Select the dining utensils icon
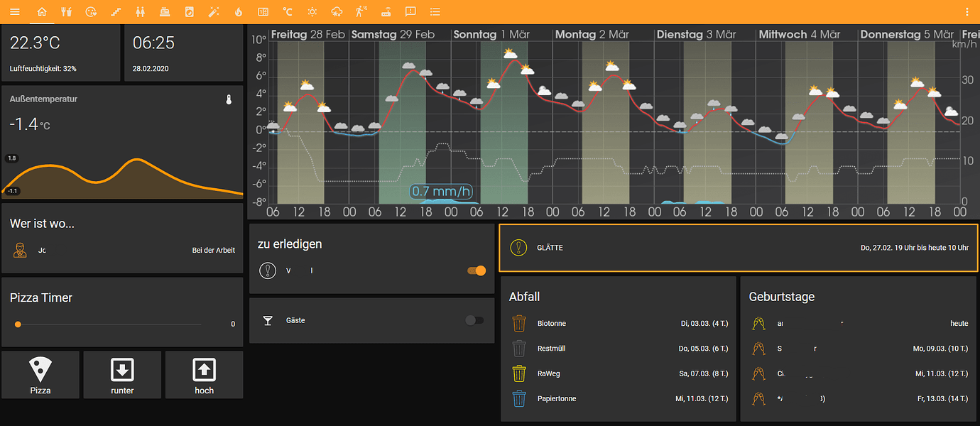This screenshot has width=980, height=426. pos(67,11)
